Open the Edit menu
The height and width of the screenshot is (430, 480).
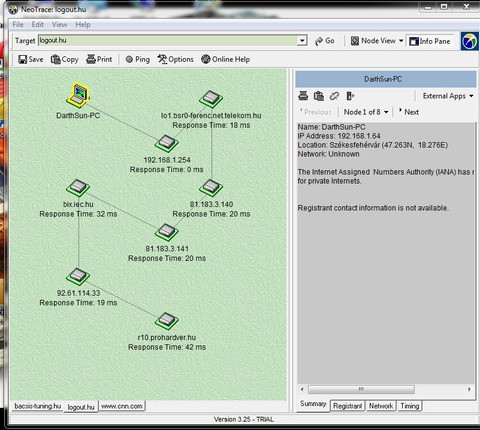[x=38, y=24]
